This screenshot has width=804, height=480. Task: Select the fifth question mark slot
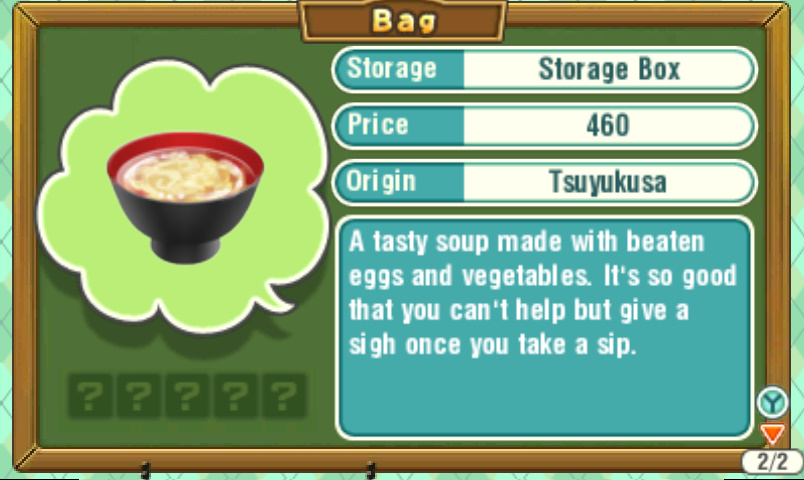tap(285, 395)
